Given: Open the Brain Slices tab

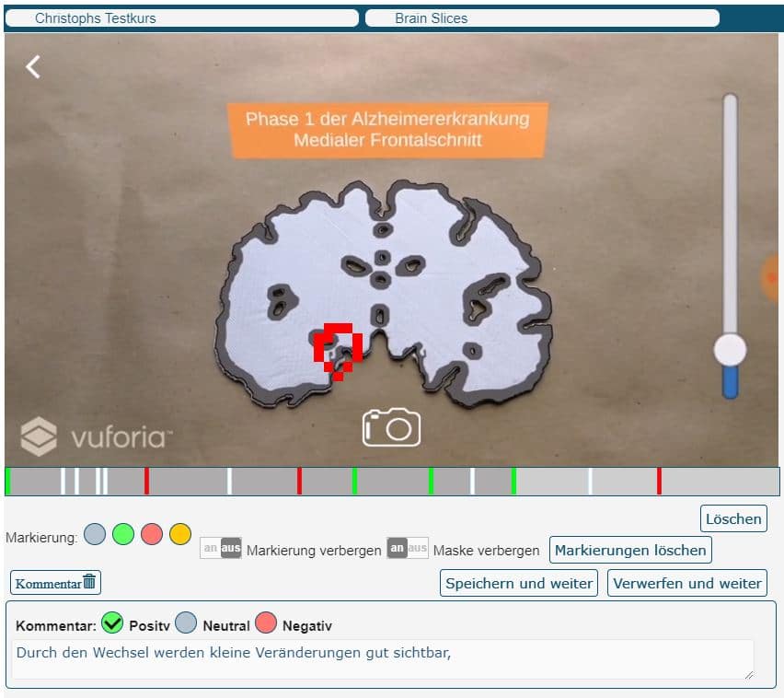Looking at the screenshot, I should 543,18.
